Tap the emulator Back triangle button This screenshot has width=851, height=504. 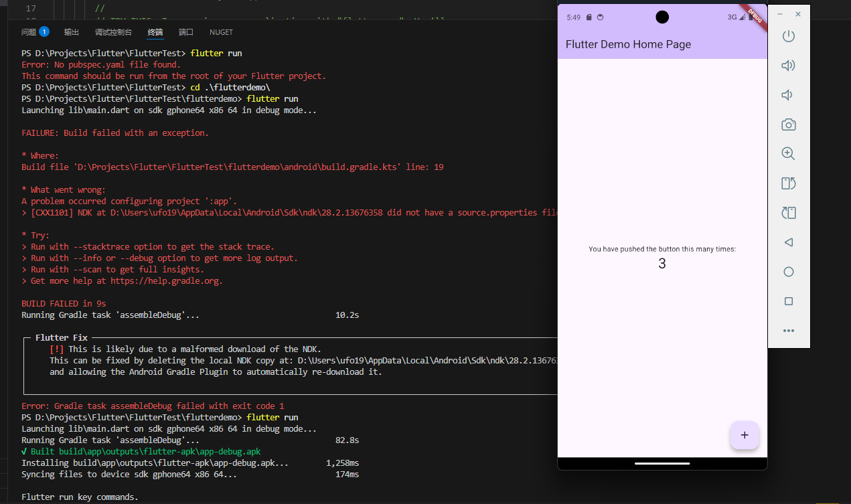(789, 242)
